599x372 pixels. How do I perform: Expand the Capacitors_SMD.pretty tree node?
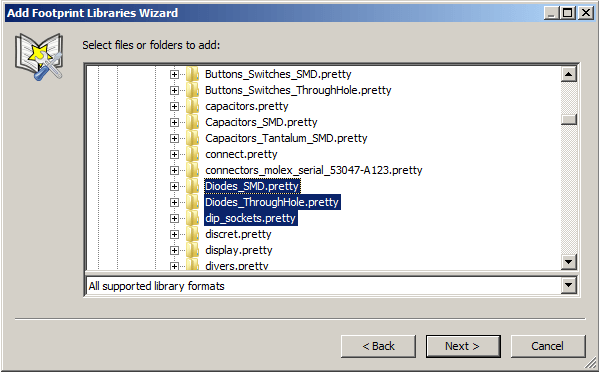coord(174,123)
